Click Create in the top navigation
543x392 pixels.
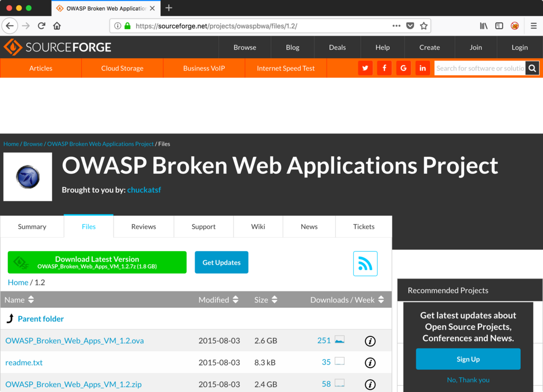pyautogui.click(x=430, y=47)
